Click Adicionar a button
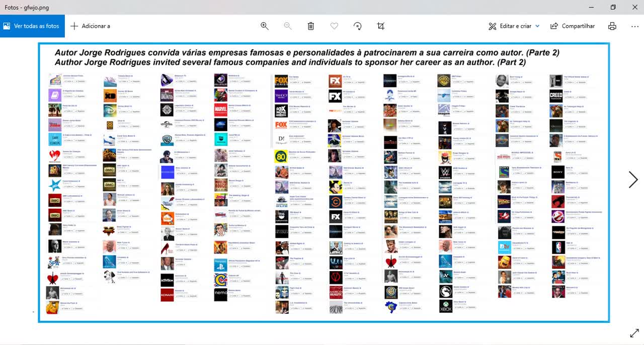 tap(90, 26)
